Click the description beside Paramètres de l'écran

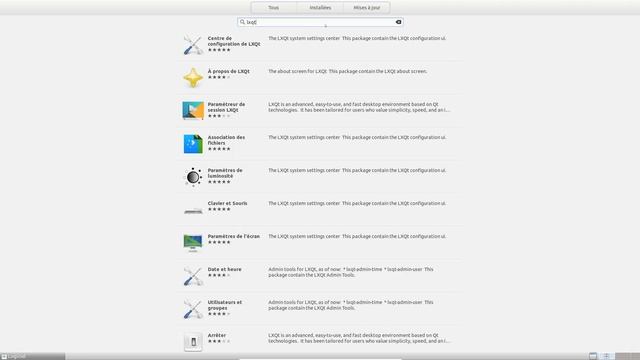coord(357,236)
